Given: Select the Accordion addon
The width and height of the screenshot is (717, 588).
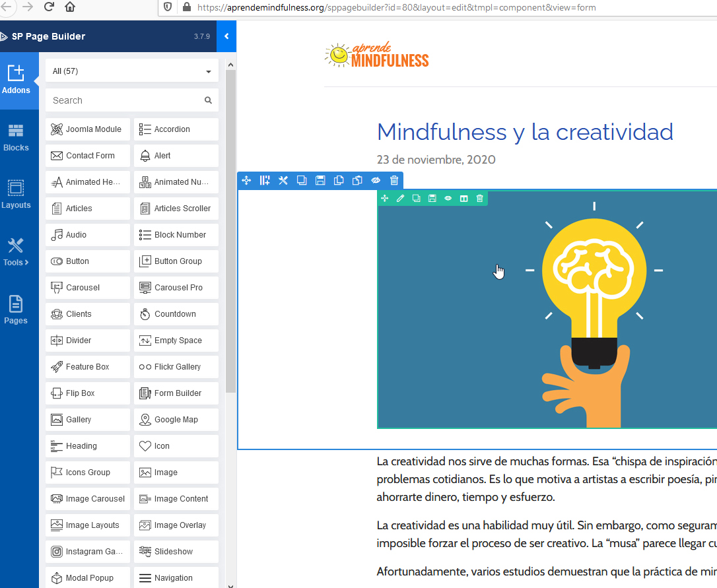Looking at the screenshot, I should point(176,129).
